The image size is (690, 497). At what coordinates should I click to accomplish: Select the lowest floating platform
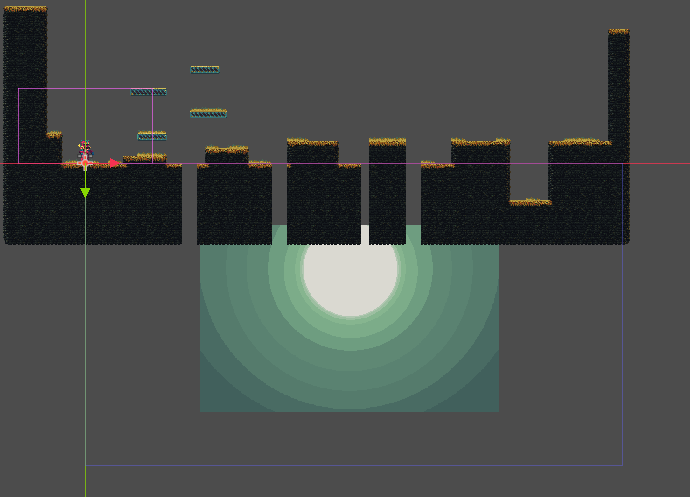coord(151,135)
